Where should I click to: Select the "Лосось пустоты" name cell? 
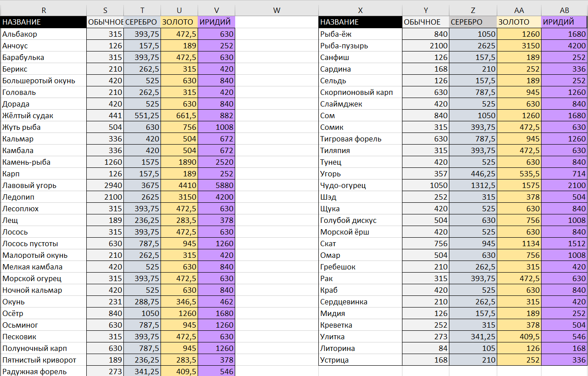click(43, 244)
